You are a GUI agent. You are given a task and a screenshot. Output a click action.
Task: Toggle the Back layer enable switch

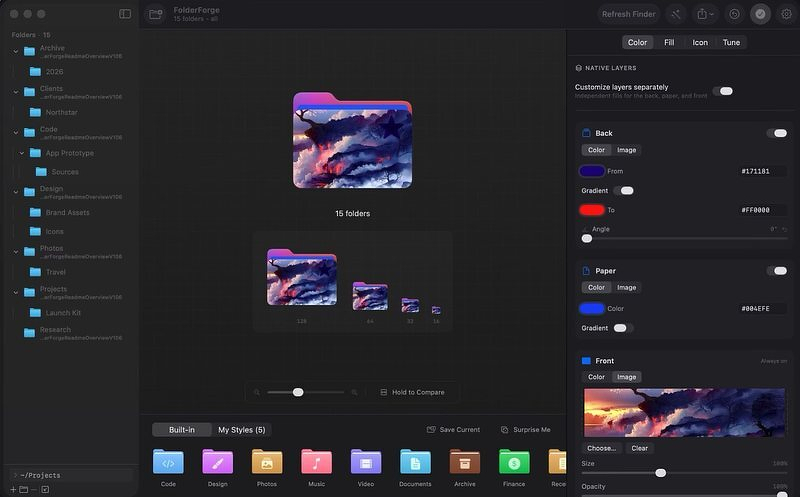[x=777, y=133]
